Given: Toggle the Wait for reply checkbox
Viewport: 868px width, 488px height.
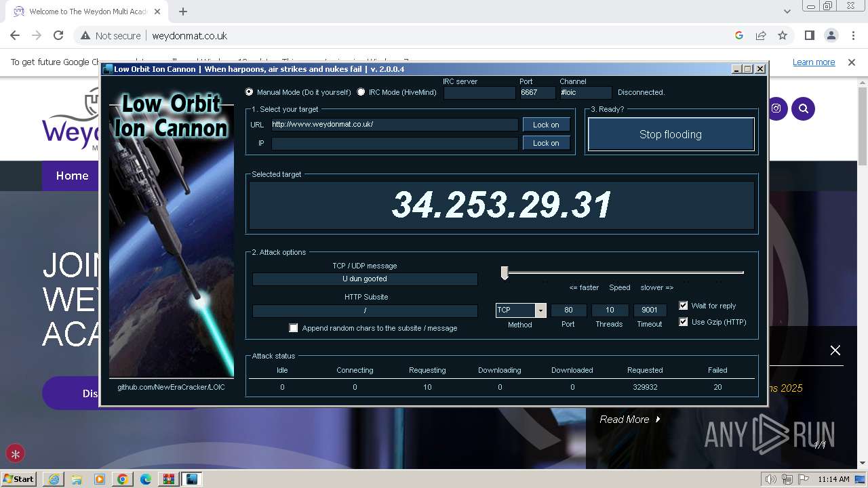Looking at the screenshot, I should [x=684, y=306].
